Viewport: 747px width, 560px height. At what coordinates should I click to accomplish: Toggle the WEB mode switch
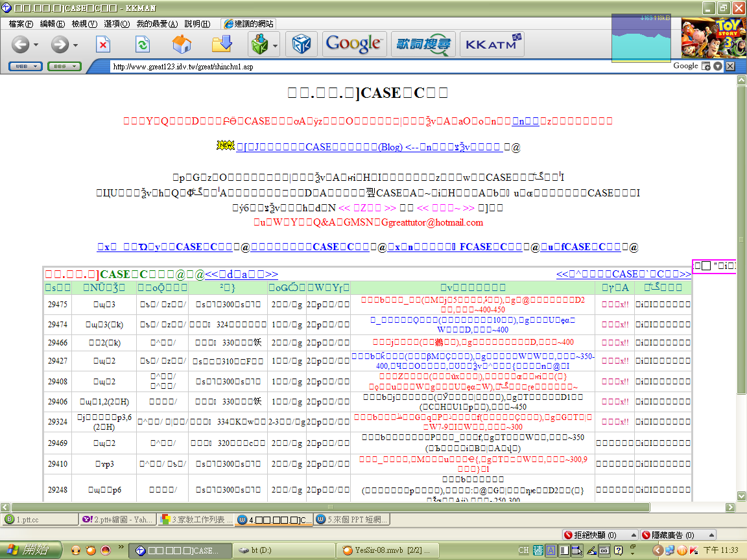point(25,66)
